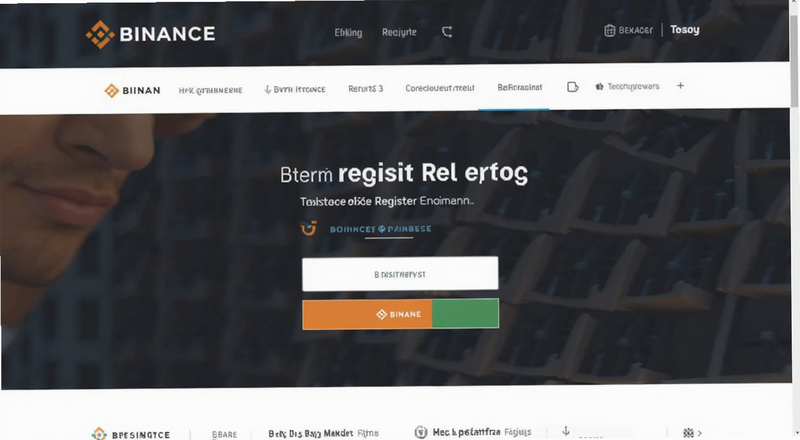Open the 'BOIHNCEE PAIHBESE' underlined link
Viewport: 800px width, 440px height.
[381, 229]
